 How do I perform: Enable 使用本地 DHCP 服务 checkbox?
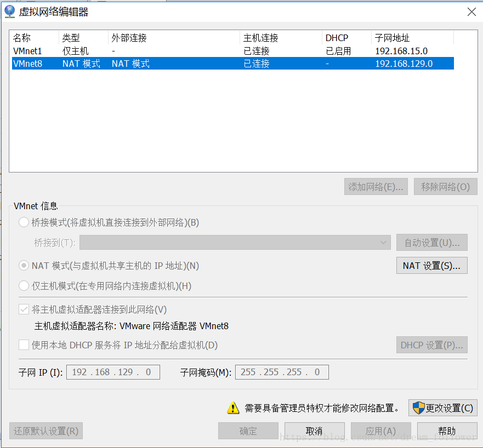point(24,345)
